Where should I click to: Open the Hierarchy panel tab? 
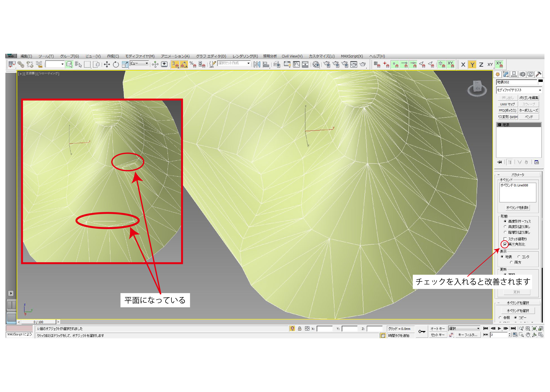click(x=514, y=74)
